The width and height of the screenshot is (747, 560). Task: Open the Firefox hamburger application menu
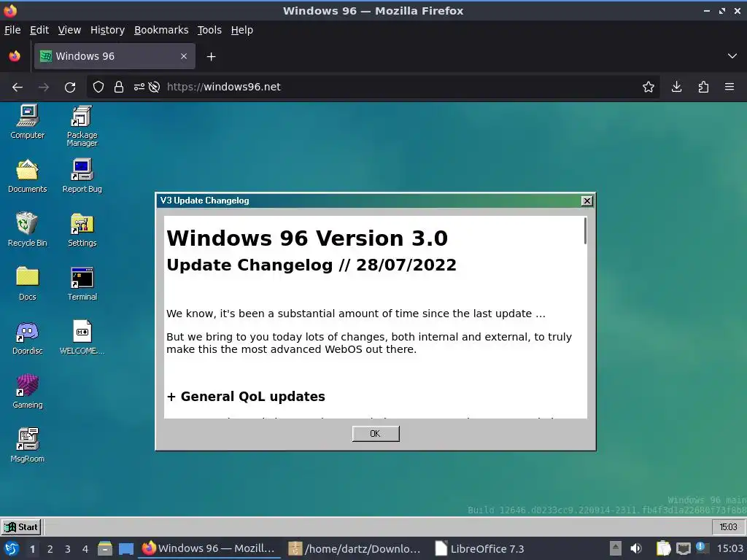pos(729,87)
